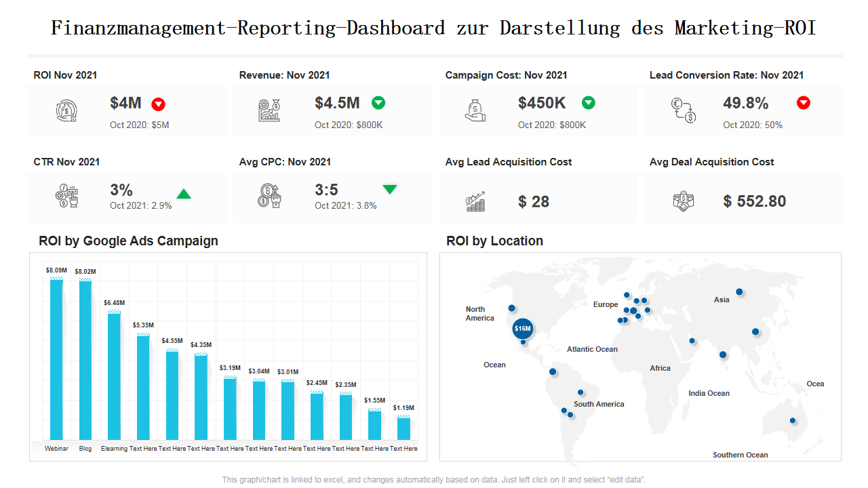The width and height of the screenshot is (868, 488).
Task: Click the Oct 2021: 2.9% comparison text
Action: pyautogui.click(x=141, y=205)
